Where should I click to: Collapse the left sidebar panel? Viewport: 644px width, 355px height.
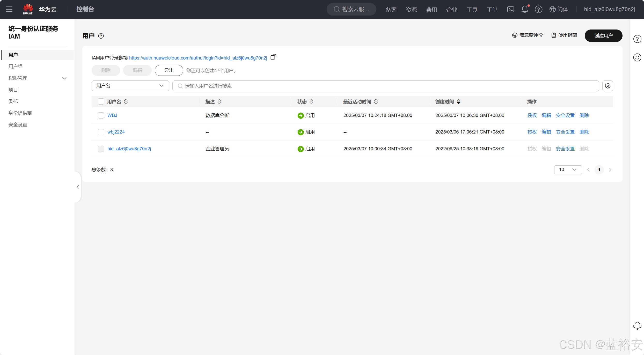(78, 187)
